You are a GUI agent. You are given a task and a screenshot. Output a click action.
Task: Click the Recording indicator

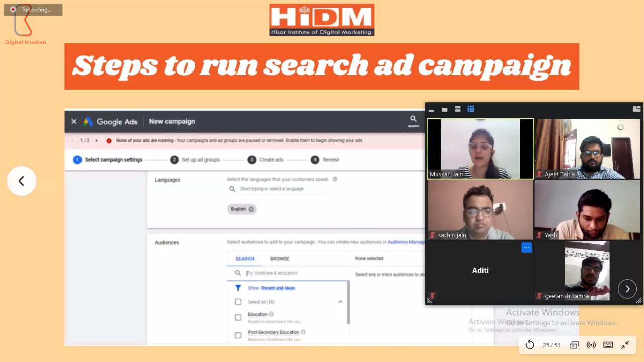point(33,10)
